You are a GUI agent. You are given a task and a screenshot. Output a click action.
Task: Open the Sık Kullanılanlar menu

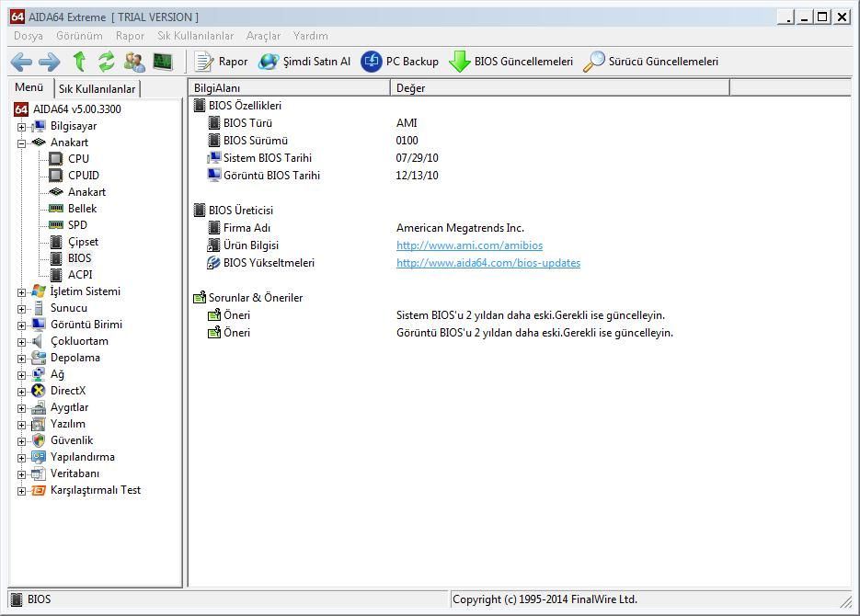(x=195, y=36)
